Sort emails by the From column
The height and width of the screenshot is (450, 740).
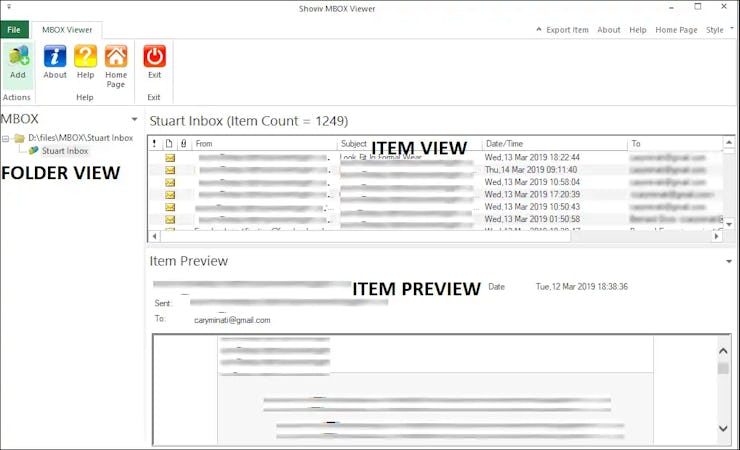[265, 143]
